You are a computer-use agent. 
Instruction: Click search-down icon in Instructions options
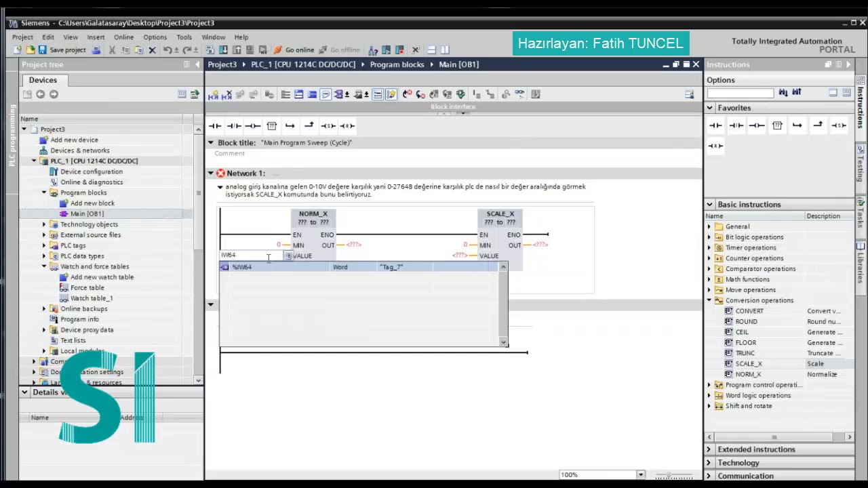click(x=783, y=93)
